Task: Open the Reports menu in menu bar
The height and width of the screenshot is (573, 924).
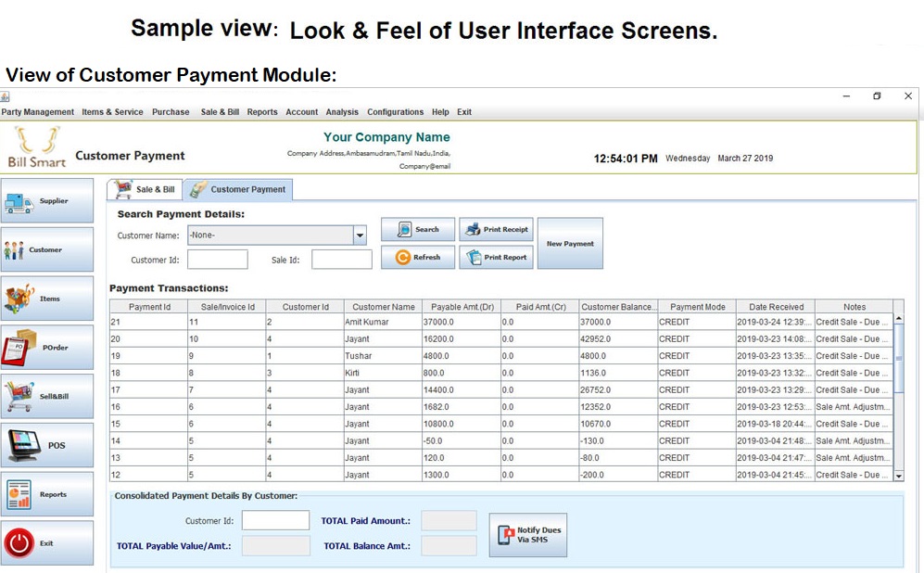Action: click(262, 112)
